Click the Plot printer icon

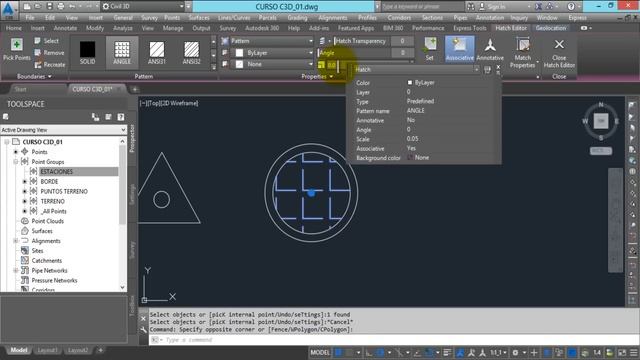61,6
